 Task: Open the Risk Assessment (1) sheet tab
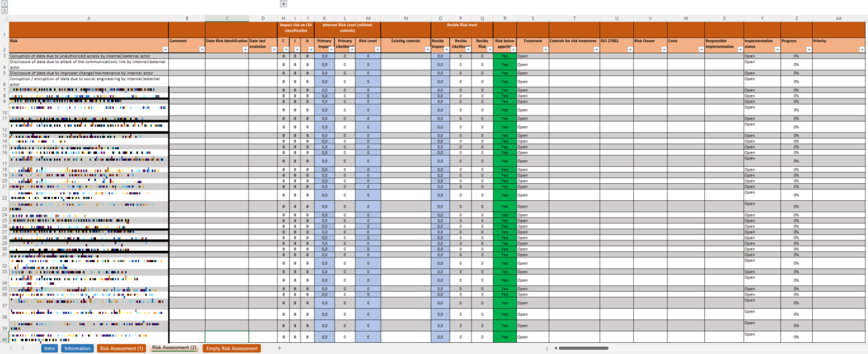point(122,348)
